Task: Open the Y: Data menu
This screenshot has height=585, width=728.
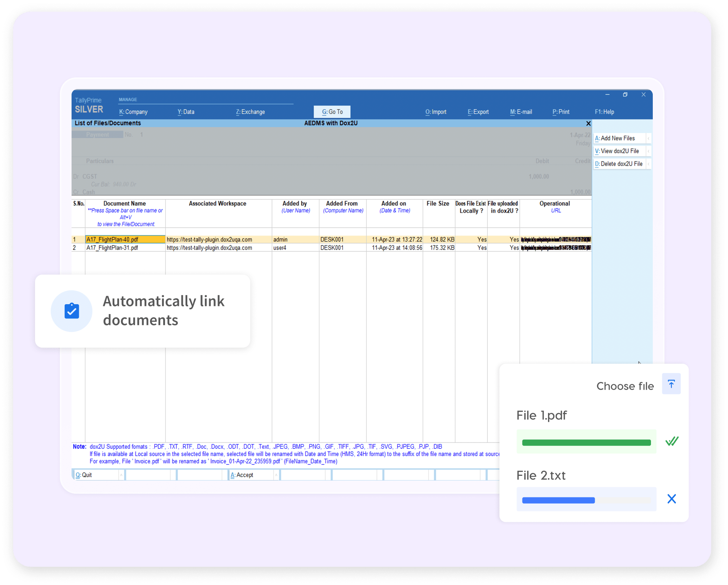Action: (186, 112)
